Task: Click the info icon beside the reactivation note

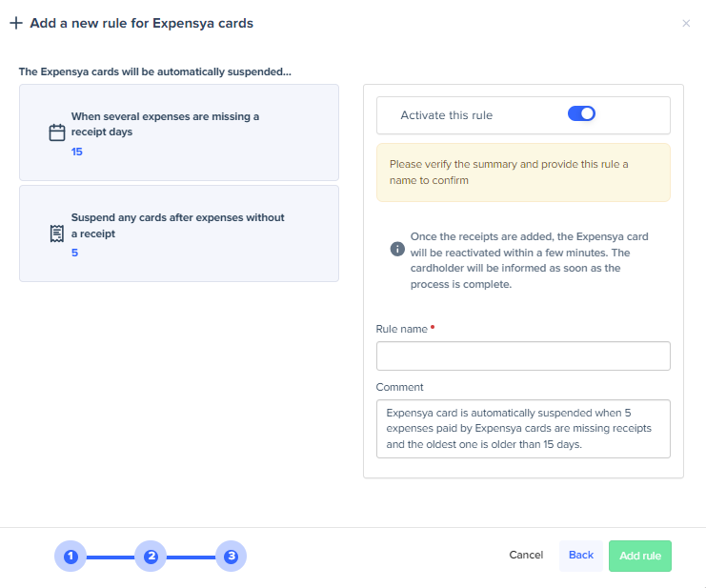Action: coord(397,249)
